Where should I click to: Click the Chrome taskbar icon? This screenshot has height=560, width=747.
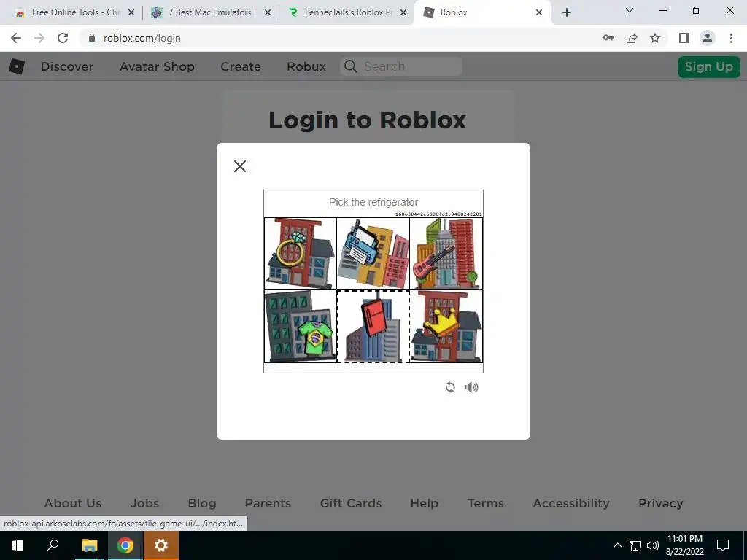pos(125,545)
